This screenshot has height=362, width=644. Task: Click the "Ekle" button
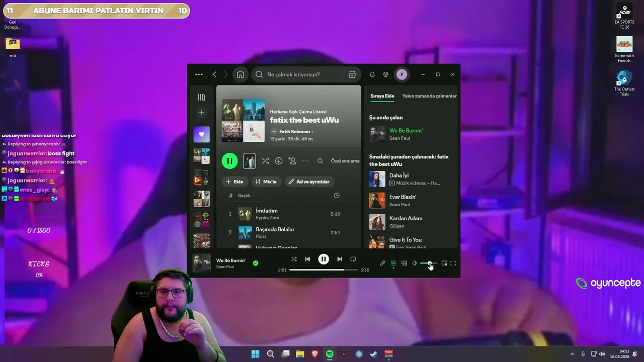click(x=235, y=182)
